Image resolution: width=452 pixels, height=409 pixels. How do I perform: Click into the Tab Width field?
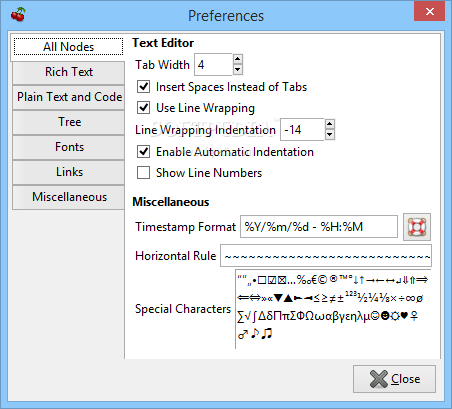point(213,64)
